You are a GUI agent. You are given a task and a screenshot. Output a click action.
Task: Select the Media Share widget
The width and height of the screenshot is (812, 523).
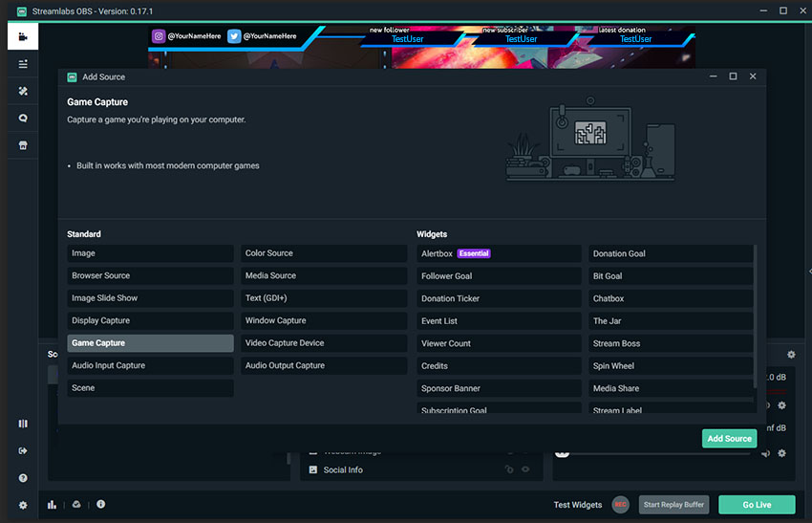671,388
